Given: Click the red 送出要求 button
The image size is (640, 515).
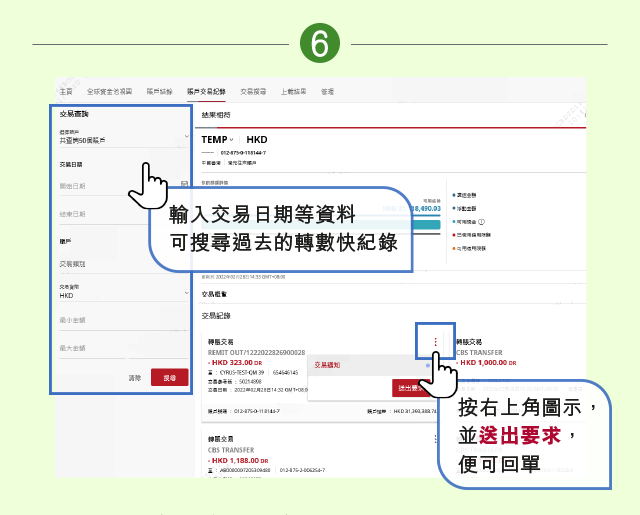Looking at the screenshot, I should (x=411, y=388).
